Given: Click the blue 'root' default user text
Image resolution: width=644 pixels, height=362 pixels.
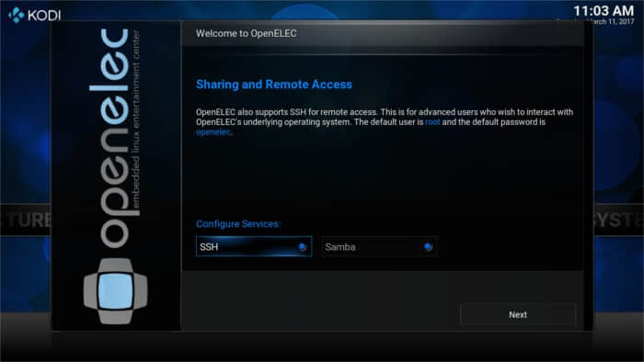Looking at the screenshot, I should (x=432, y=122).
